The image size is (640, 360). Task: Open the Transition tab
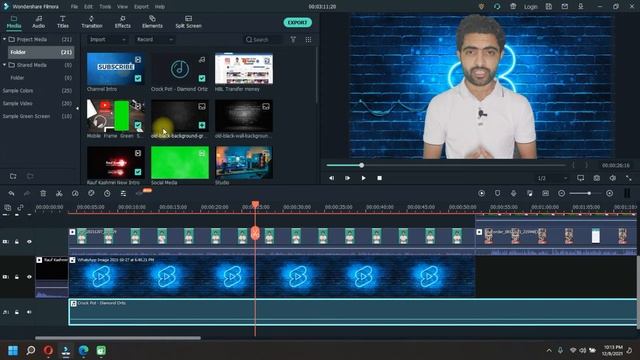(91, 22)
